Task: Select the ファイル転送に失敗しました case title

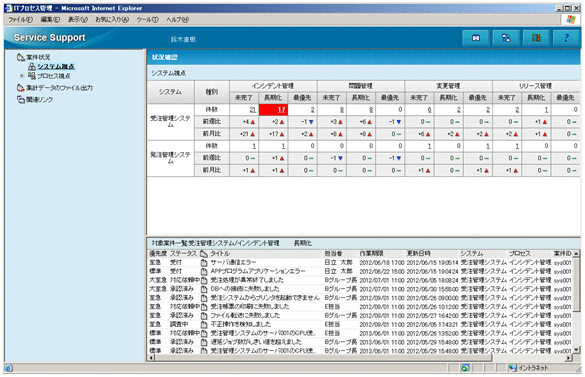Action: [x=245, y=315]
